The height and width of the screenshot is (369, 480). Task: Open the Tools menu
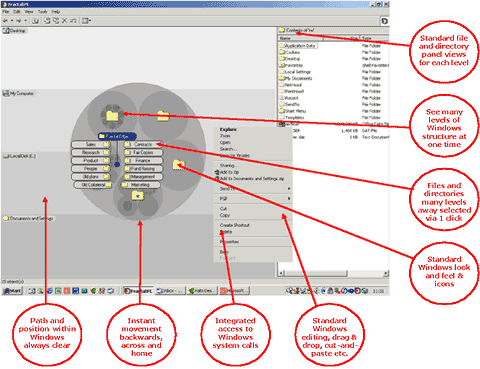pyautogui.click(x=42, y=12)
